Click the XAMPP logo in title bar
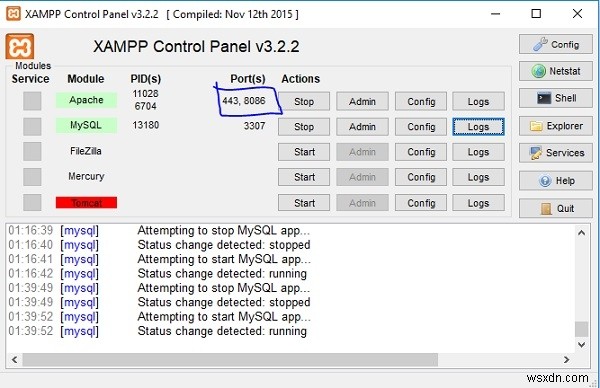 click(x=13, y=14)
